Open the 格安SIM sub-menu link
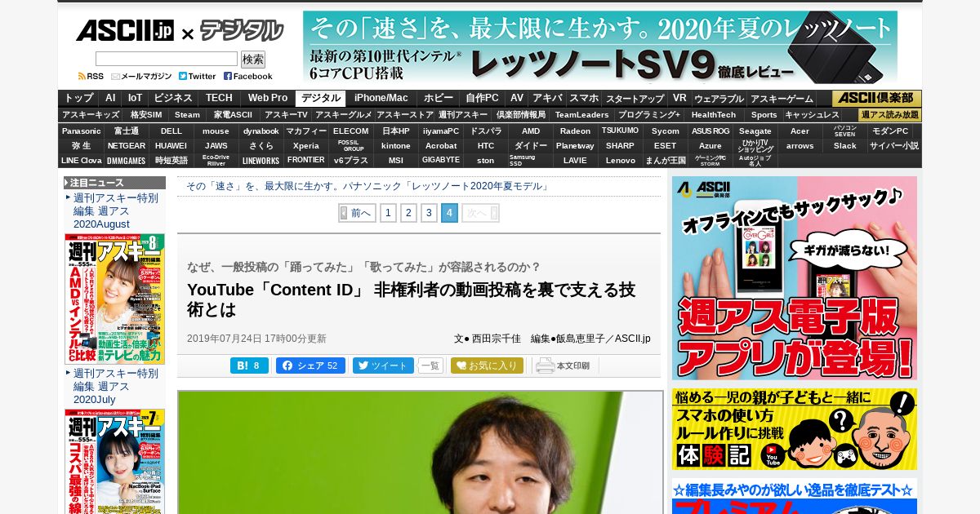The height and width of the screenshot is (514, 980). click(x=146, y=115)
